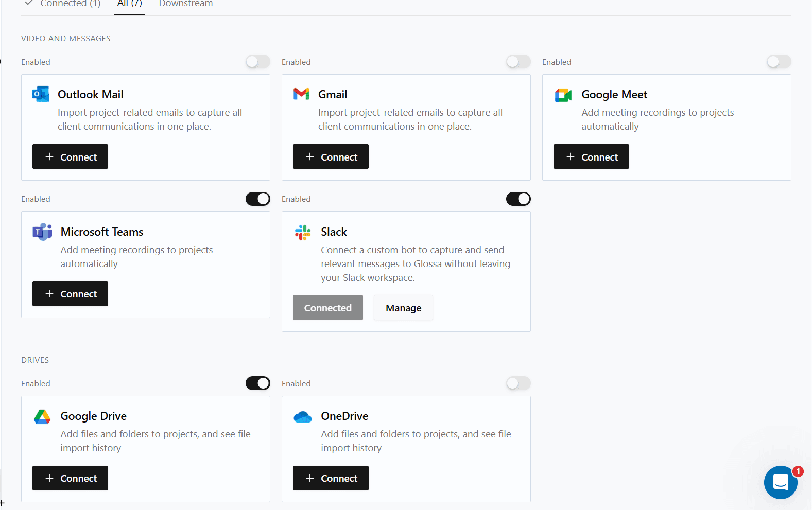Screen dimensions: 812x510
Task: Click the Google Drive title
Action: point(94,416)
